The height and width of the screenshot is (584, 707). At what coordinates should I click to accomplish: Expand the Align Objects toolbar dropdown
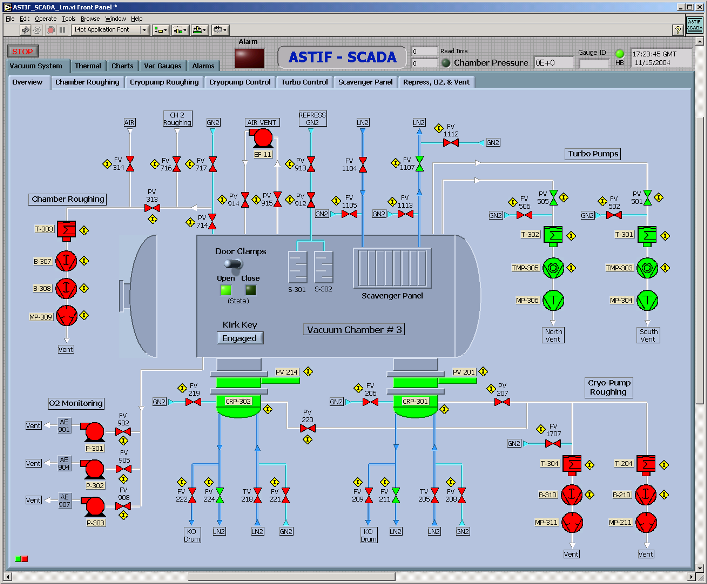159,30
